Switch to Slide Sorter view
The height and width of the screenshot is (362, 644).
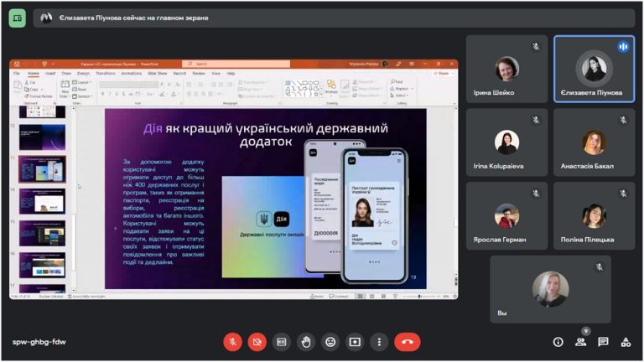coord(371,296)
